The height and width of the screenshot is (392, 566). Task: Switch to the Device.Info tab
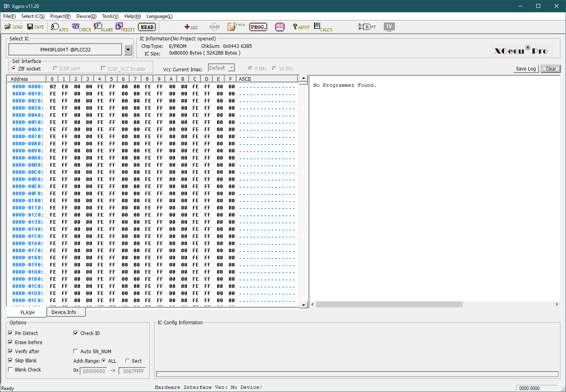[x=66, y=312]
